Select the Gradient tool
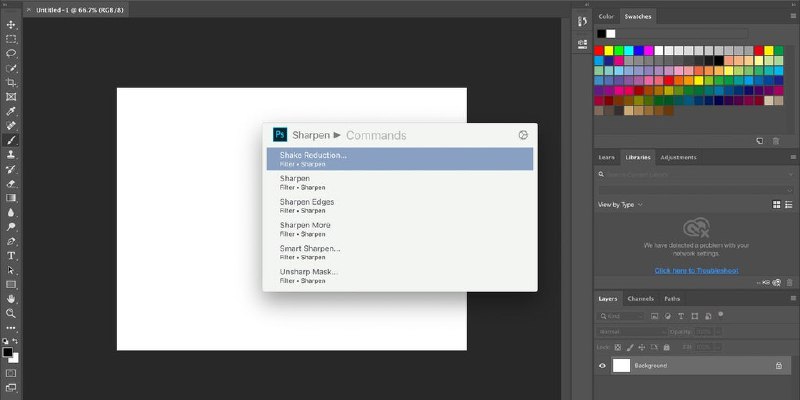The image size is (800, 400). [11, 197]
